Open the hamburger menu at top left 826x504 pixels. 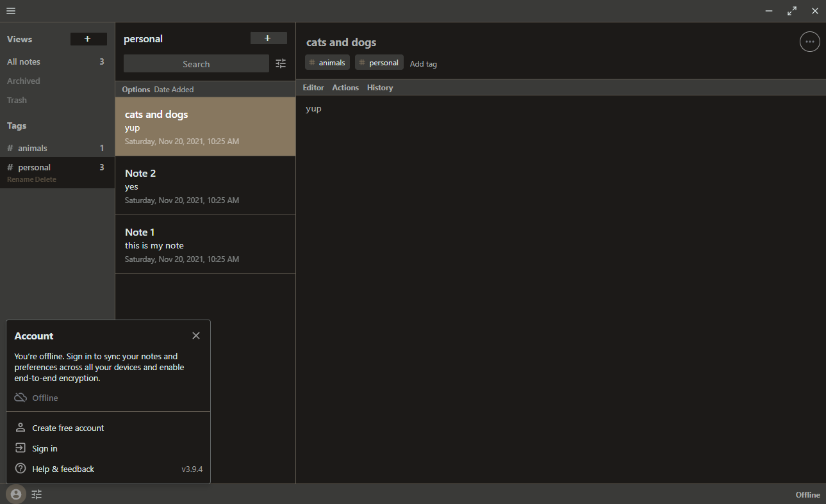click(x=11, y=11)
